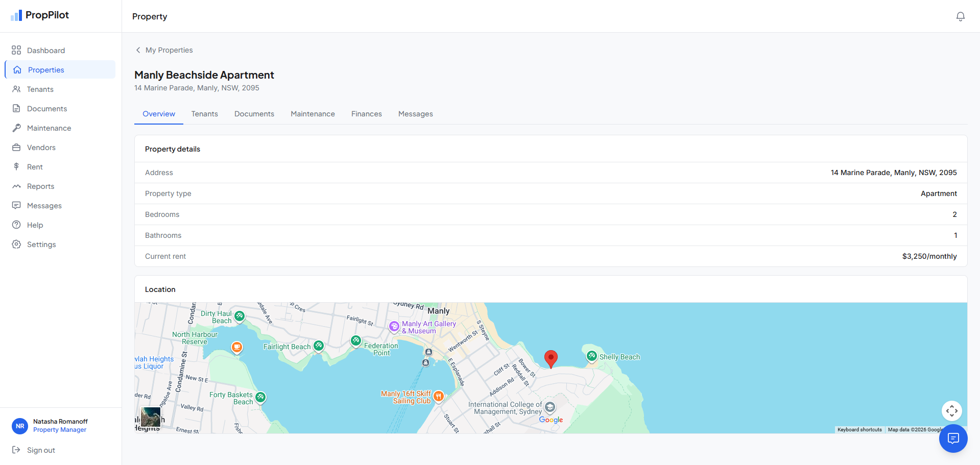
Task: Click the address value 14 Marine Parade
Action: coord(894,173)
